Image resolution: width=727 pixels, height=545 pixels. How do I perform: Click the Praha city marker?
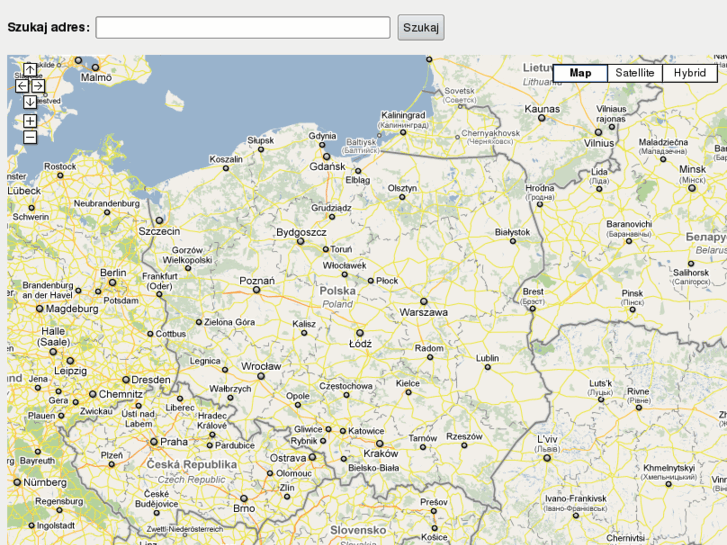tap(154, 442)
